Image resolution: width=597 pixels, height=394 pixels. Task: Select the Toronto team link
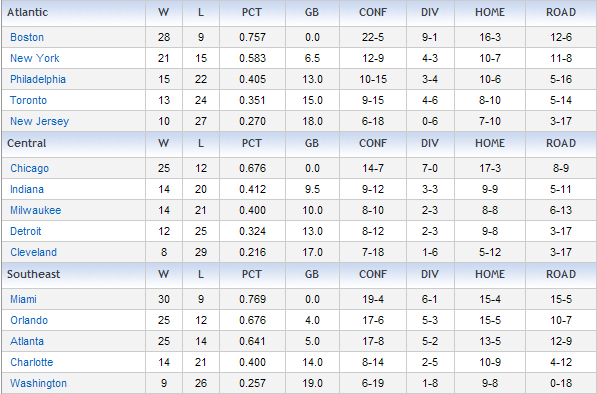29,100
